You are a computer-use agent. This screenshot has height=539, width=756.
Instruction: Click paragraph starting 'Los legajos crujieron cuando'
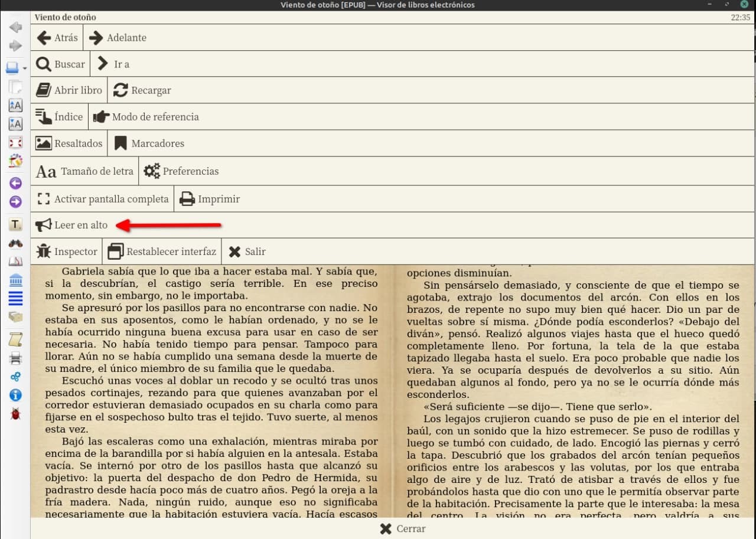point(573,467)
